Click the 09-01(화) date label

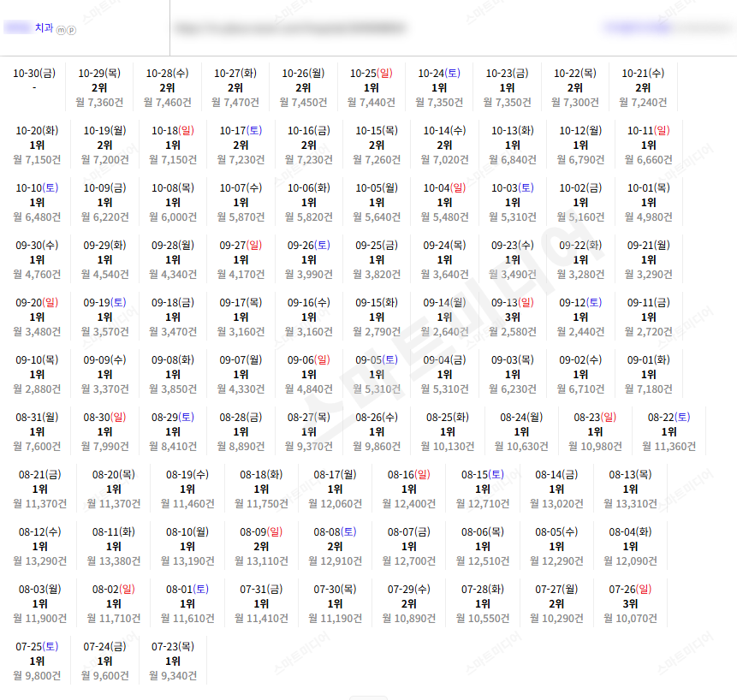click(649, 360)
